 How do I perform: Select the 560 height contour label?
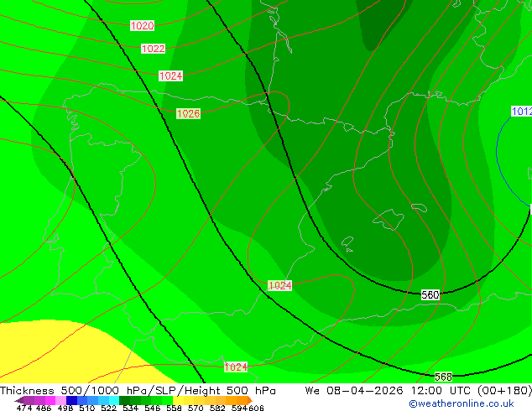click(430, 294)
